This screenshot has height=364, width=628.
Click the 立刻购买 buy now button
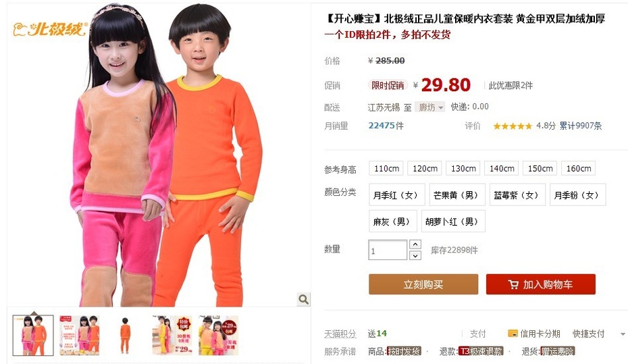click(x=423, y=284)
